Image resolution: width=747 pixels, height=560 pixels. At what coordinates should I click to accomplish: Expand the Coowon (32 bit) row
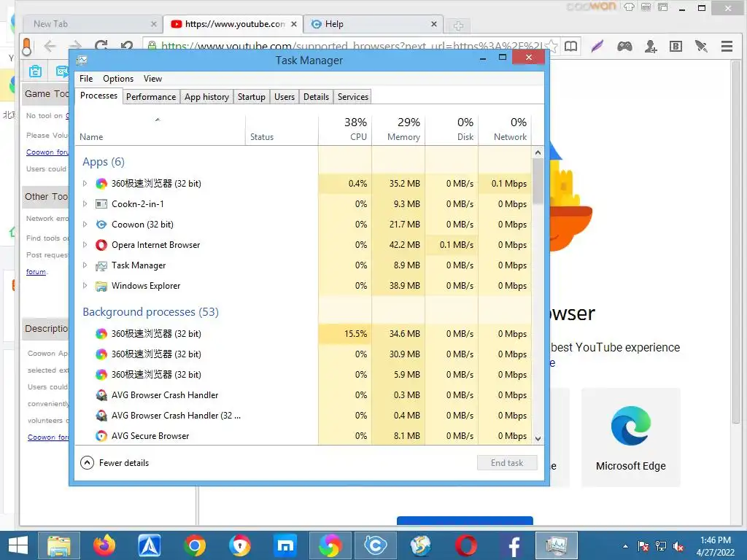85,225
